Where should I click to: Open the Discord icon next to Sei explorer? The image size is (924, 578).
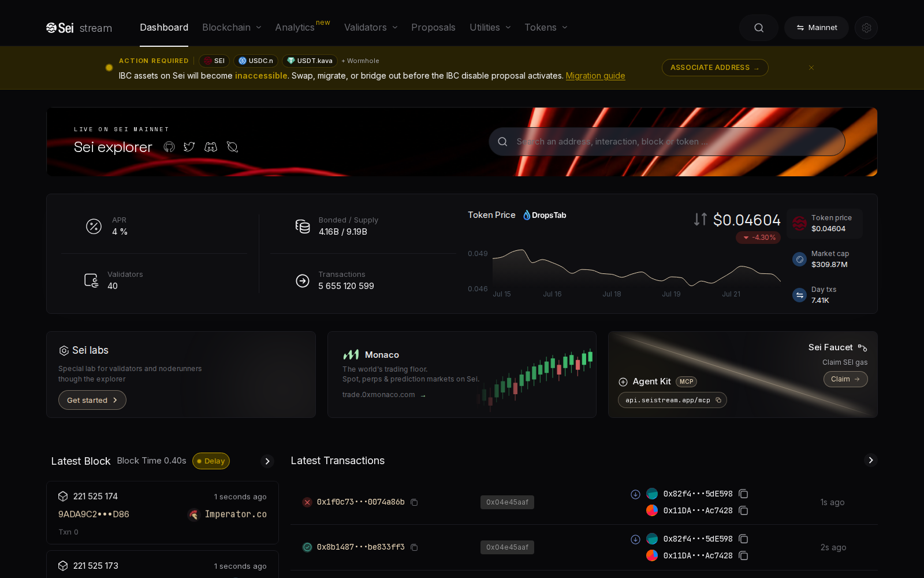(211, 147)
